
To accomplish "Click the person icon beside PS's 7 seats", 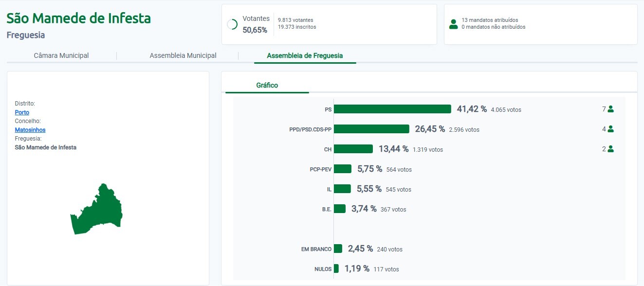I will 610,109.
